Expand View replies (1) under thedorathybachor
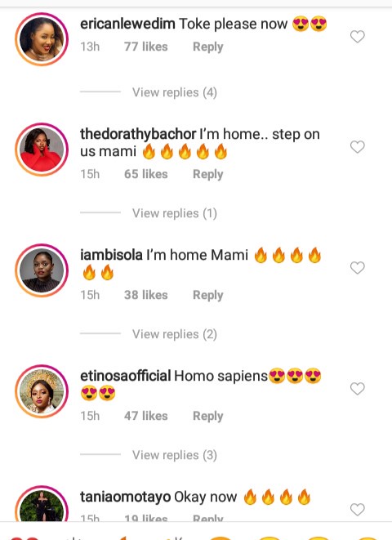The image size is (392, 540). [175, 213]
